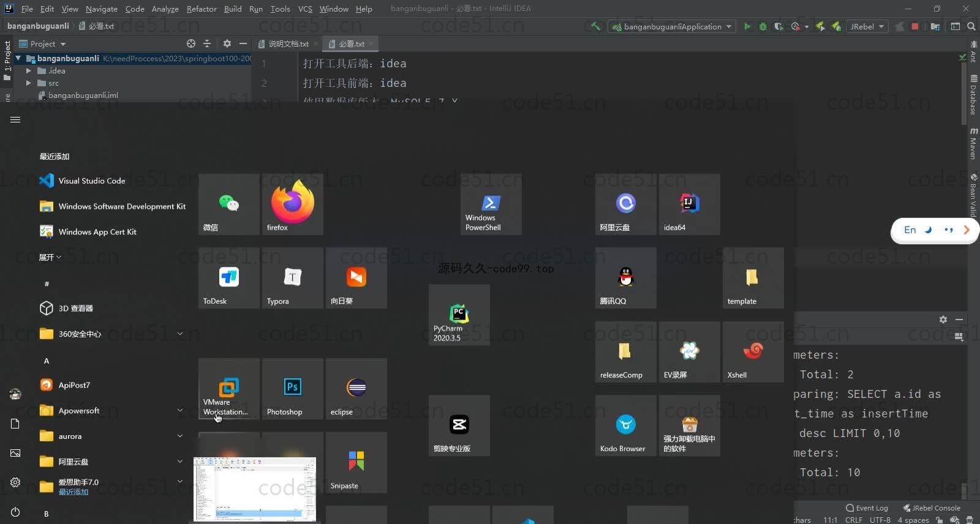The image size is (980, 524).
Task: Click the UTF-8 encoding in status bar
Action: click(880, 520)
